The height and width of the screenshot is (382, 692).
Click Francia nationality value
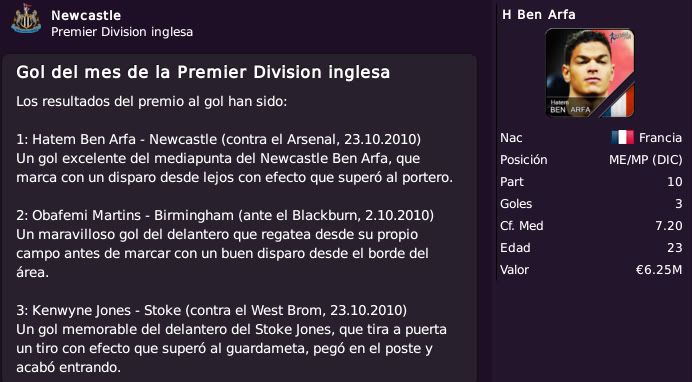click(660, 138)
